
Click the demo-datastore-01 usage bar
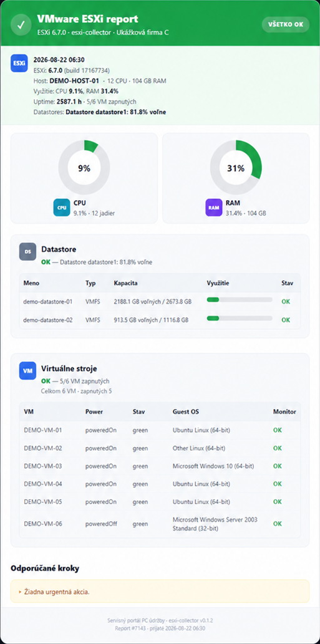tap(240, 300)
